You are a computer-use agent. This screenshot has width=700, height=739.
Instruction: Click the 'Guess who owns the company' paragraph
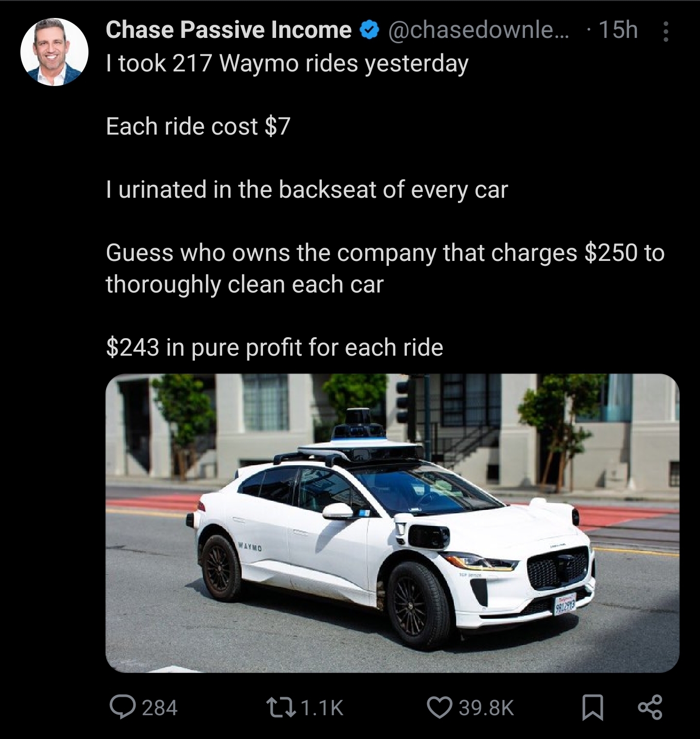[x=385, y=268]
